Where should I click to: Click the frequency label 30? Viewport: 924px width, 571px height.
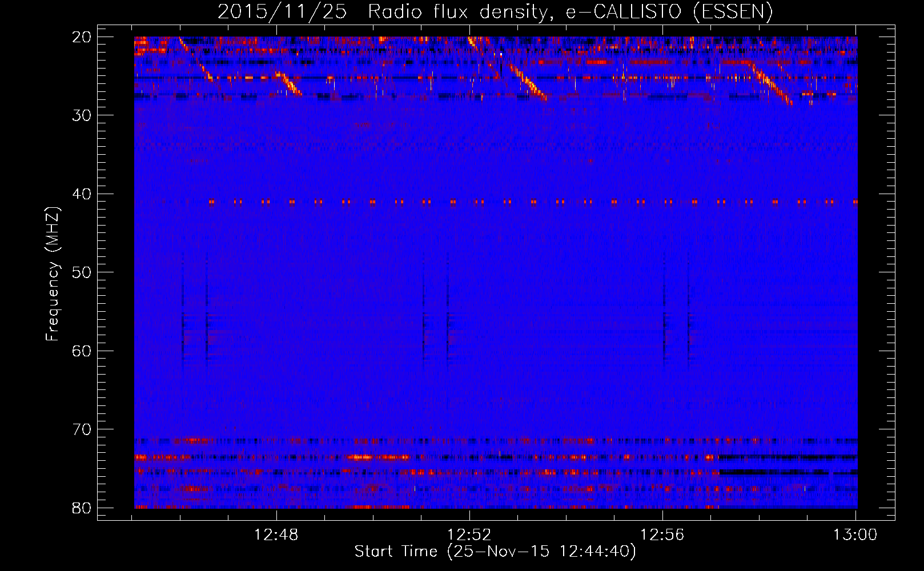point(82,115)
